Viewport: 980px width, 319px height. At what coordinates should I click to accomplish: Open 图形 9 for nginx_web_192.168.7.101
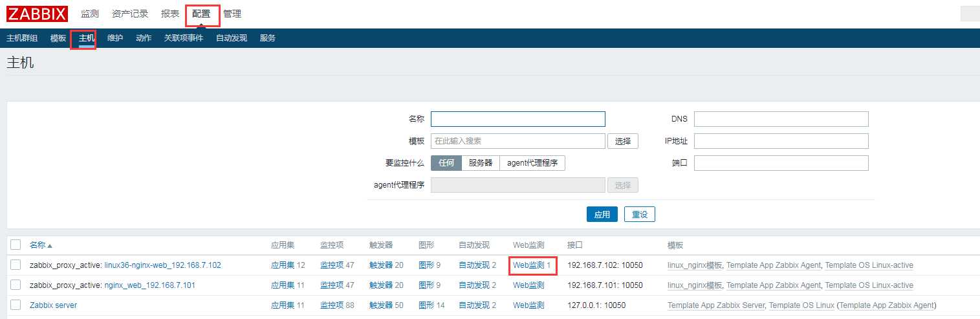pyautogui.click(x=426, y=285)
